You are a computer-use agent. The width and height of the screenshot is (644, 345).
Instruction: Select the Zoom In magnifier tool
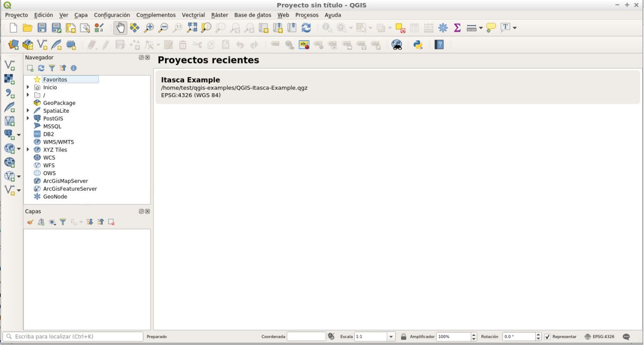click(x=149, y=28)
